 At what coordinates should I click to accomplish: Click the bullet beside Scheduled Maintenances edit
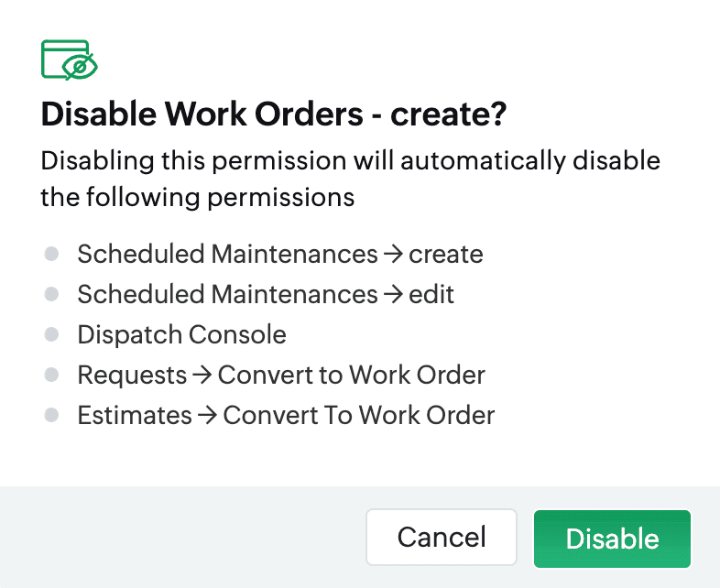tap(51, 294)
